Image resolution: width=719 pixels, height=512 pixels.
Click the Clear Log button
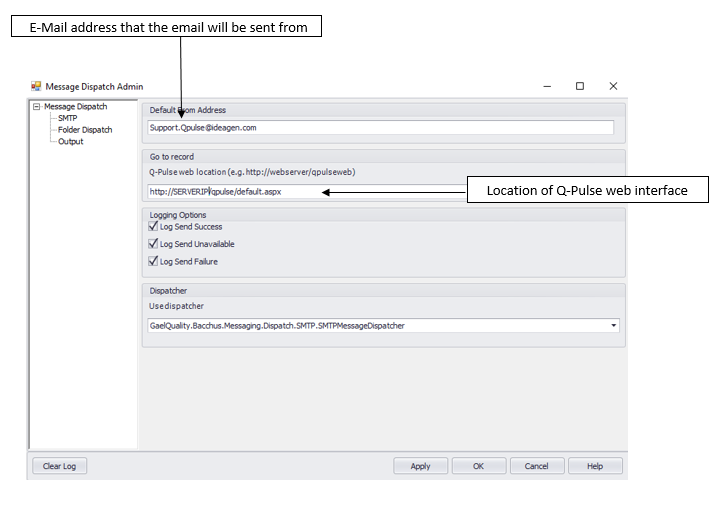(60, 466)
